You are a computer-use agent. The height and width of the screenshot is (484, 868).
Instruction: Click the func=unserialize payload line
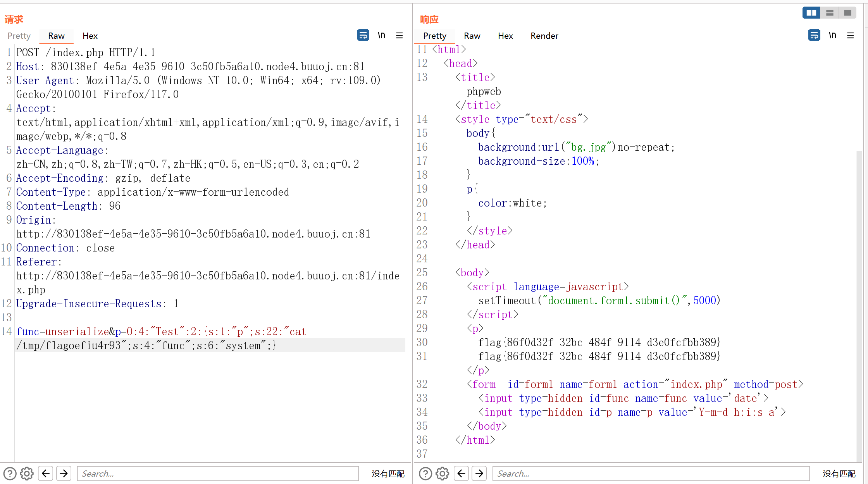161,331
